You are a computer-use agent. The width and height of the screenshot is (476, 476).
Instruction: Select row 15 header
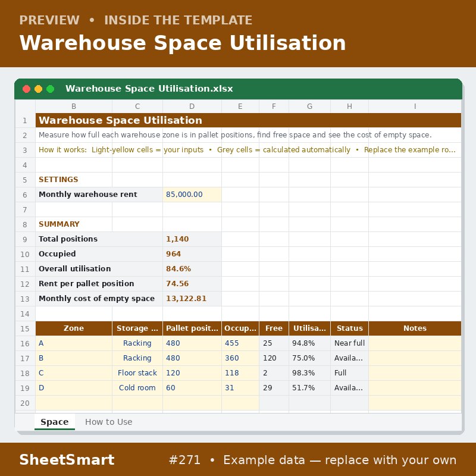click(25, 328)
